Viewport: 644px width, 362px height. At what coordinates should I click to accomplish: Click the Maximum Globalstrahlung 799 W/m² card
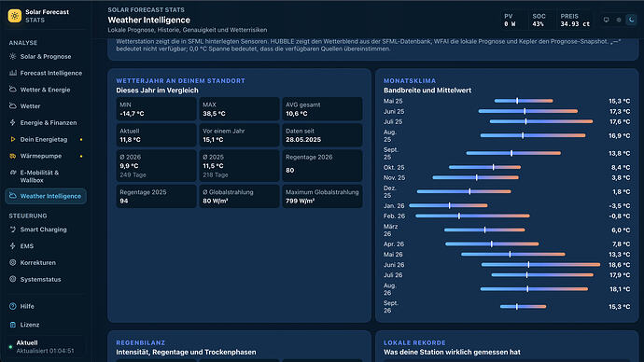(x=322, y=196)
